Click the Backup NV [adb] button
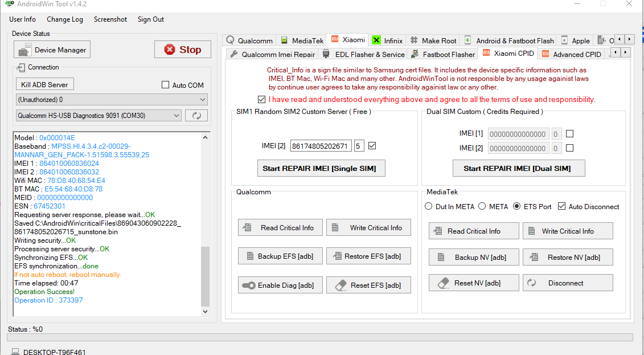 [x=474, y=257]
